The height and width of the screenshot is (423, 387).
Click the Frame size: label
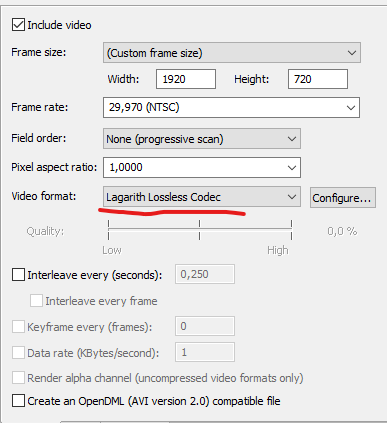tap(39, 52)
